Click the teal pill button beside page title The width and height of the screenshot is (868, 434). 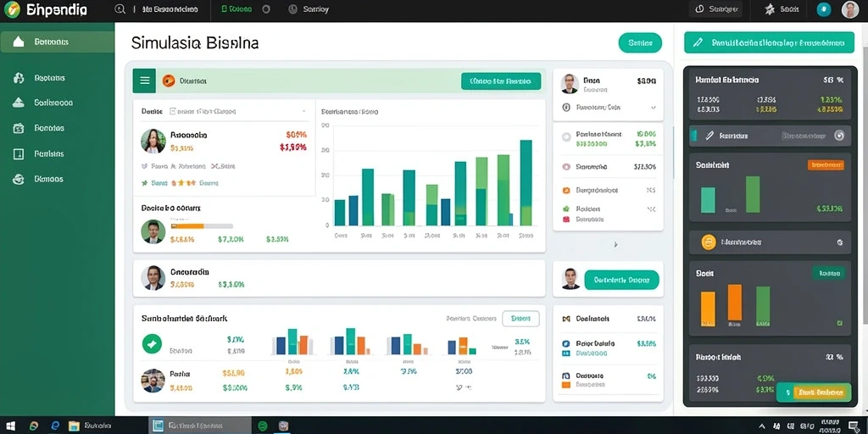[x=640, y=42]
